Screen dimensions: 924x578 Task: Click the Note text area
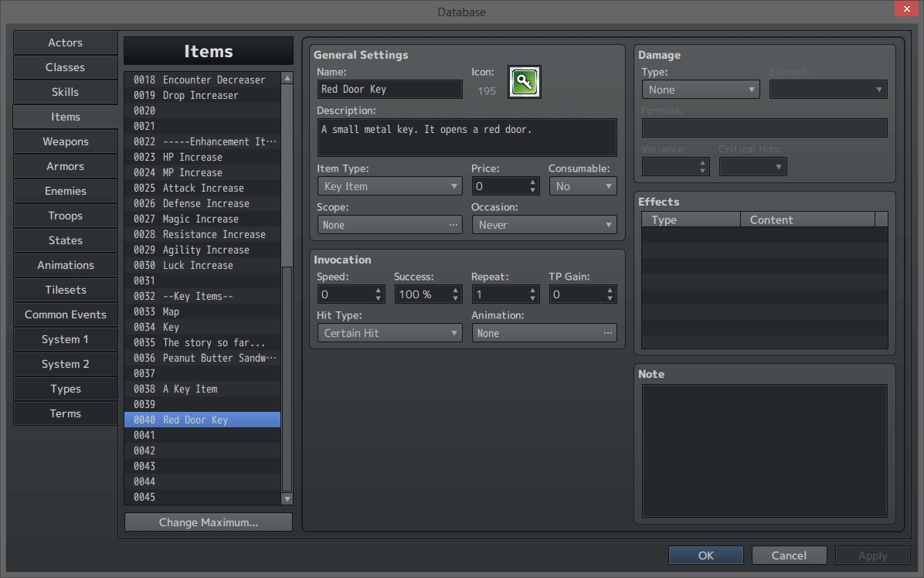click(764, 450)
